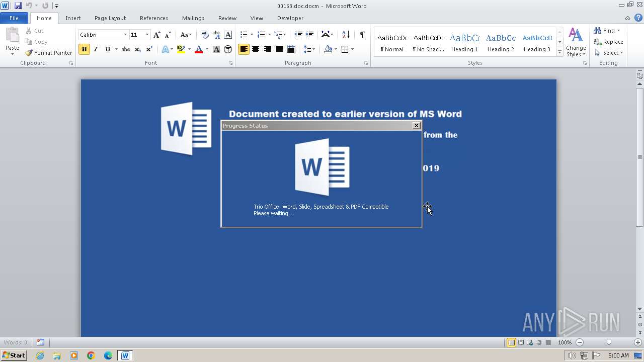
Task: Click the vertical scrollbar down arrow
Action: click(640, 309)
